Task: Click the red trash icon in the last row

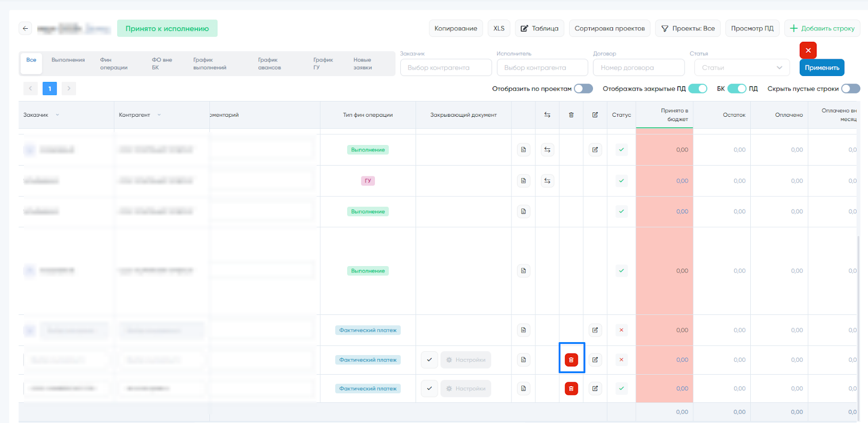Action: [x=571, y=388]
